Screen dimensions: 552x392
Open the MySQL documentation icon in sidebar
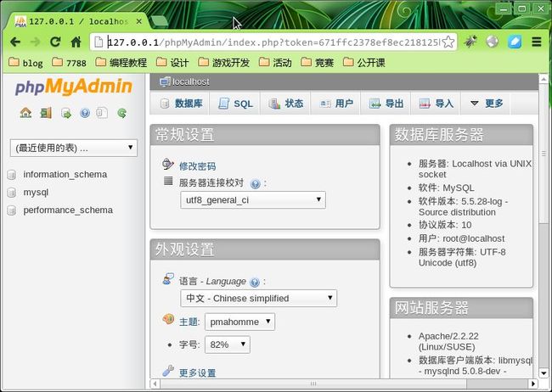(x=102, y=113)
